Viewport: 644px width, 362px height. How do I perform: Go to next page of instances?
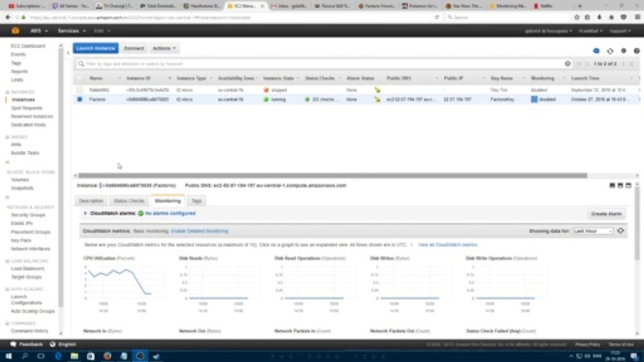click(x=623, y=64)
